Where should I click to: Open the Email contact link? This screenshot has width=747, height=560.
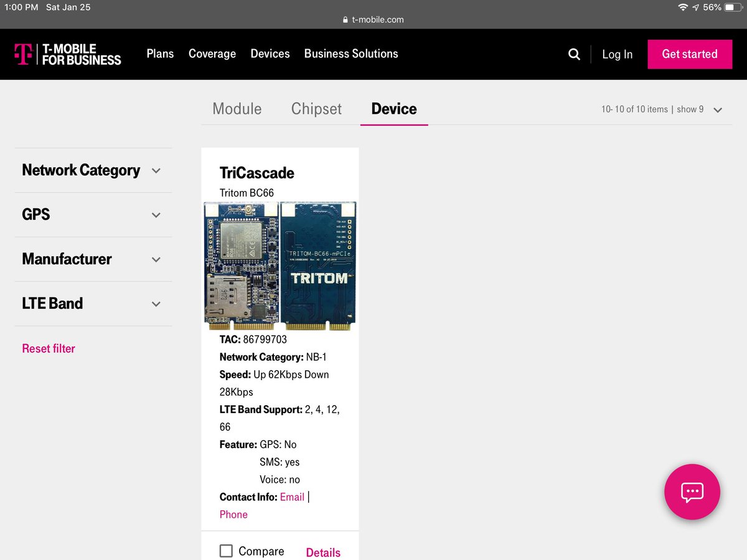292,497
